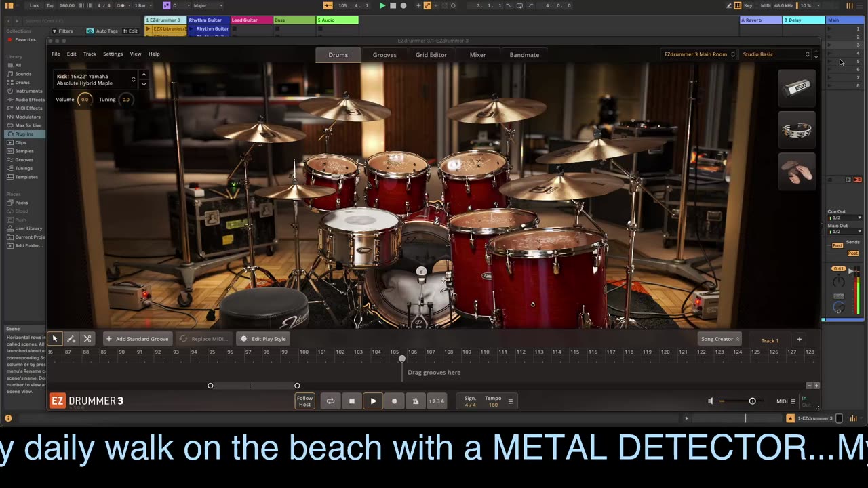This screenshot has height=488, width=868.
Task: Click the hand clap percussion thumbnail
Action: (797, 171)
